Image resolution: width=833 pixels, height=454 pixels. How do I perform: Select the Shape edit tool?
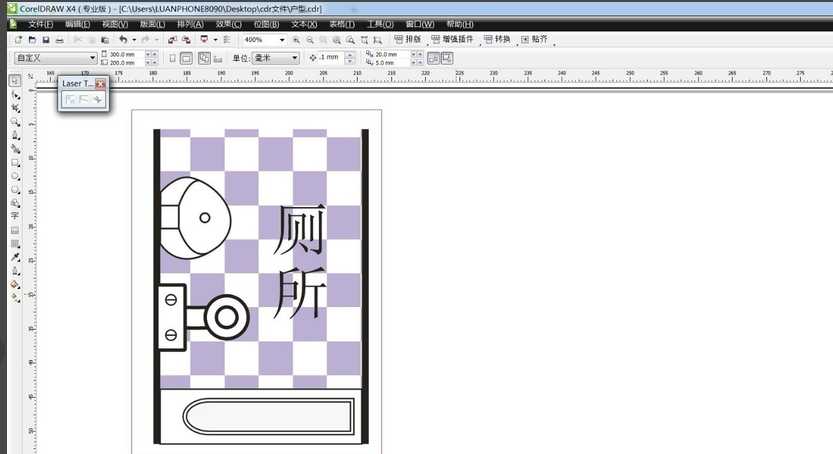pyautogui.click(x=15, y=95)
